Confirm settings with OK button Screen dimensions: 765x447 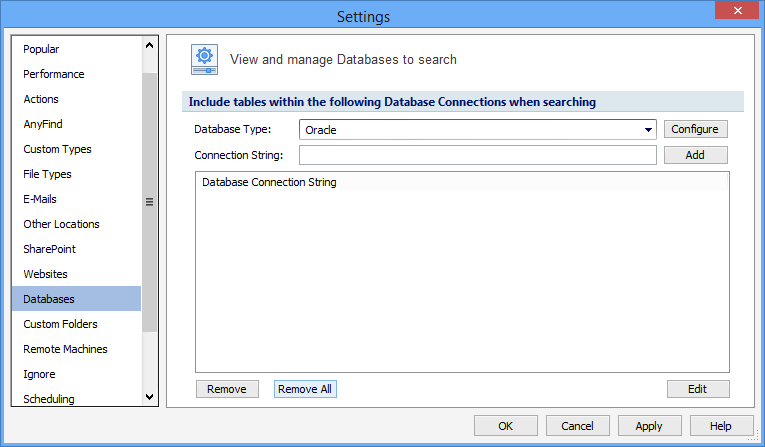pos(506,426)
